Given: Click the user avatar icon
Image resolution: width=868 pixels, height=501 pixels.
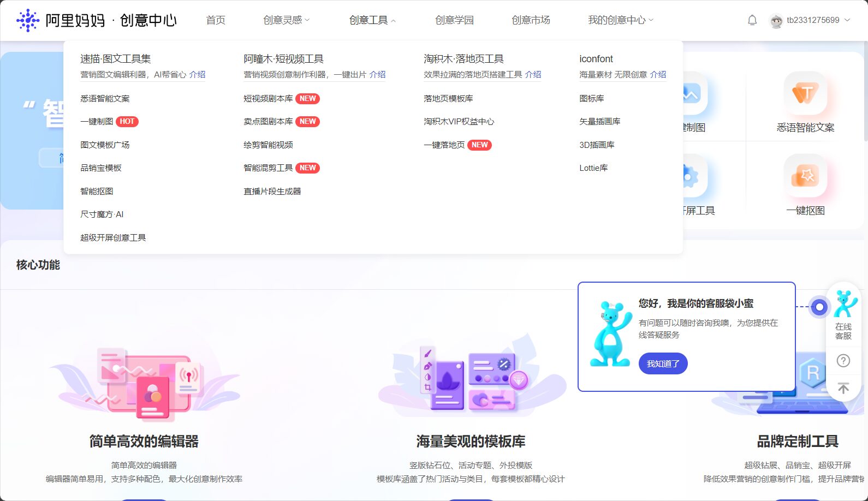Looking at the screenshot, I should pos(776,21).
